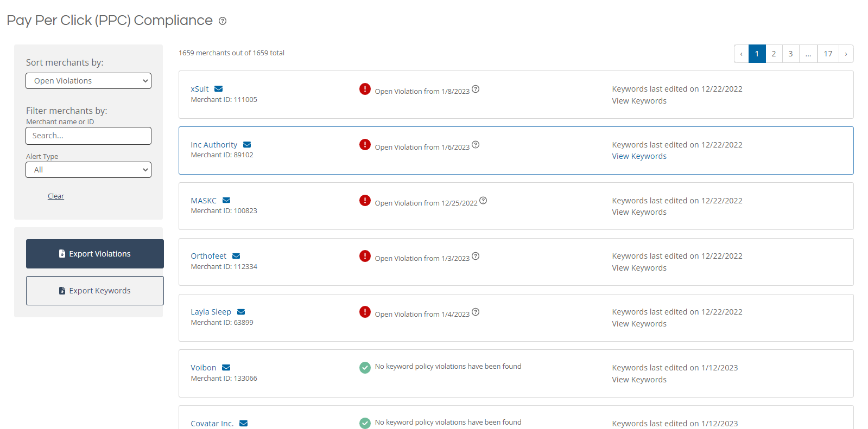The height and width of the screenshot is (429, 868).
Task: Click text 'Merchant ID: 111005'
Action: click(x=224, y=100)
